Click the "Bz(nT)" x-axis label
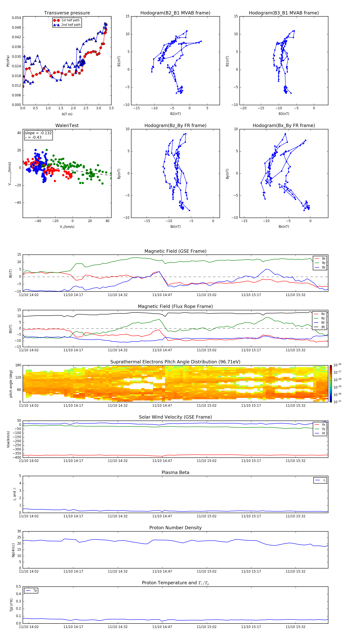Image resolution: width=351 pixels, height=644 pixels. [x=175, y=227]
